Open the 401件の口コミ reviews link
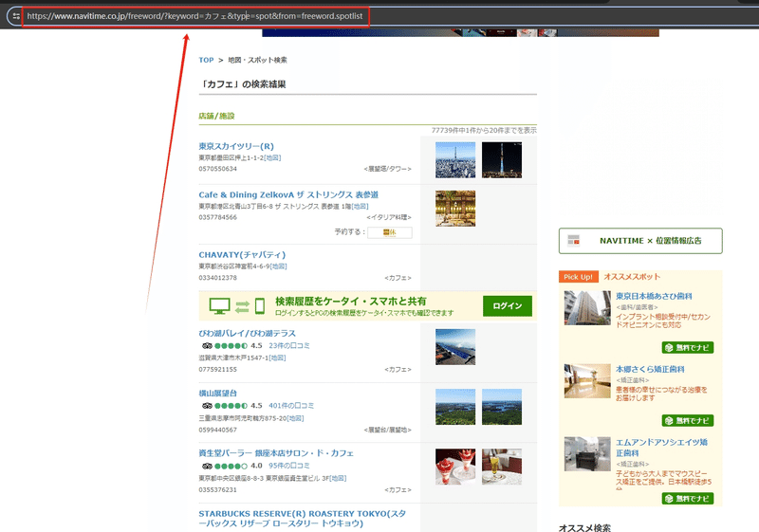This screenshot has width=759, height=532. 291,405
